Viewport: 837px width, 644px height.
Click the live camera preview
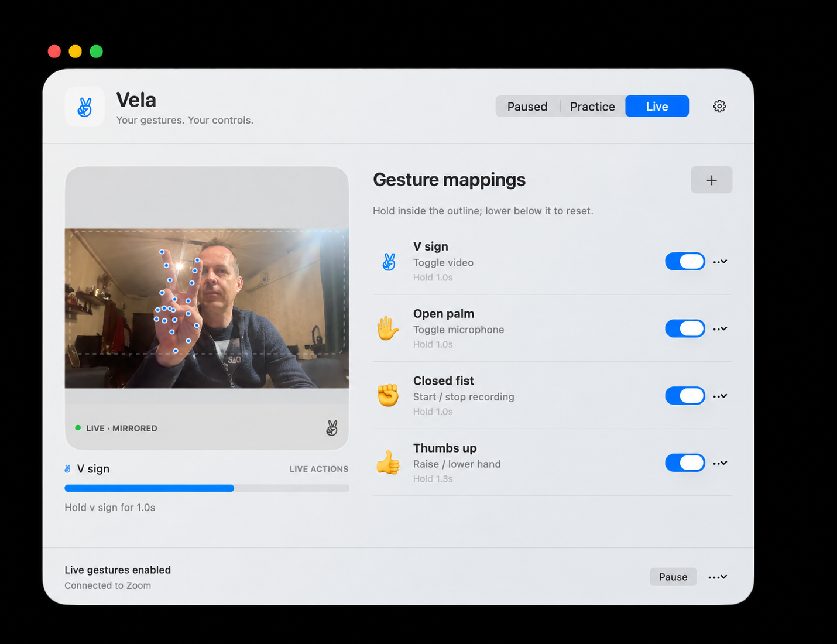(207, 308)
